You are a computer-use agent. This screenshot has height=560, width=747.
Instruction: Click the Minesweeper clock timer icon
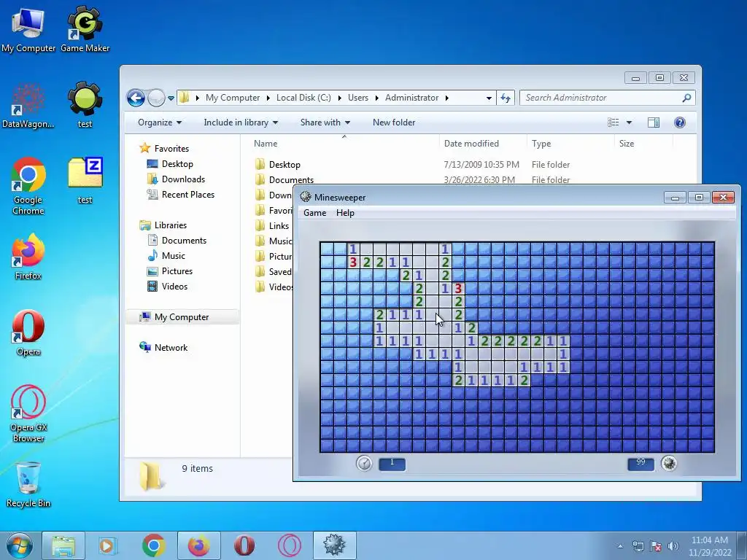[364, 463]
